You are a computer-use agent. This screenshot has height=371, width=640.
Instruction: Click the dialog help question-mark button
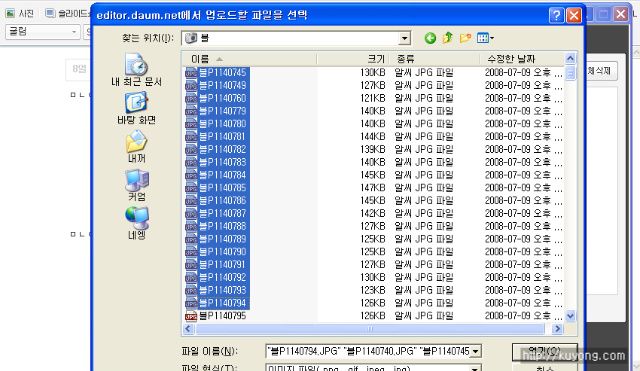tap(556, 15)
